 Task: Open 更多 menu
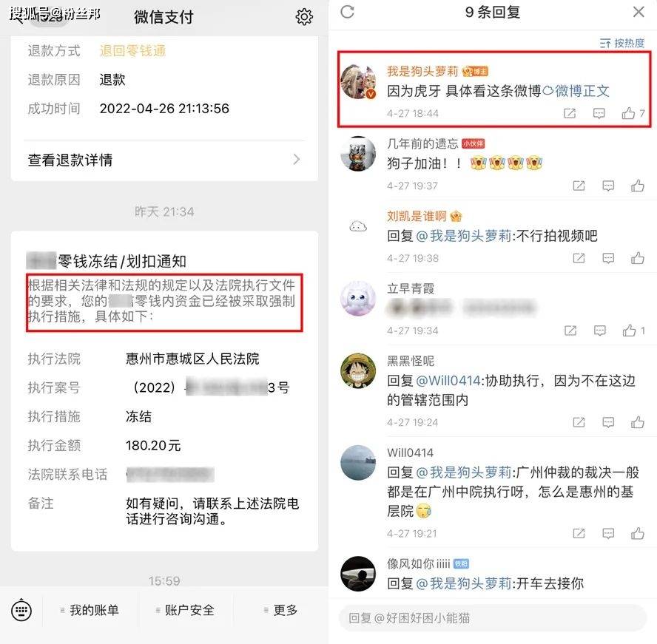tap(280, 611)
